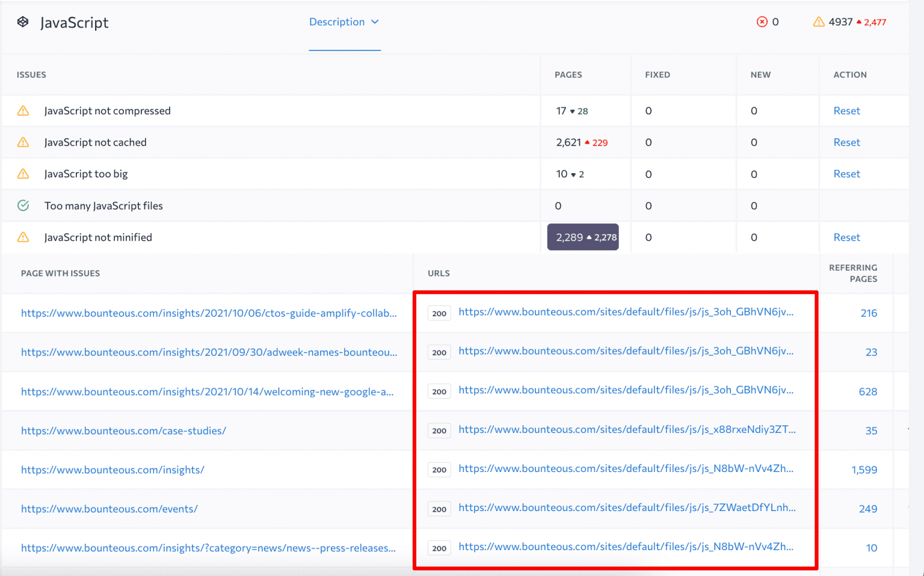This screenshot has width=924, height=576.
Task: Open the Description dropdown
Action: click(x=376, y=22)
